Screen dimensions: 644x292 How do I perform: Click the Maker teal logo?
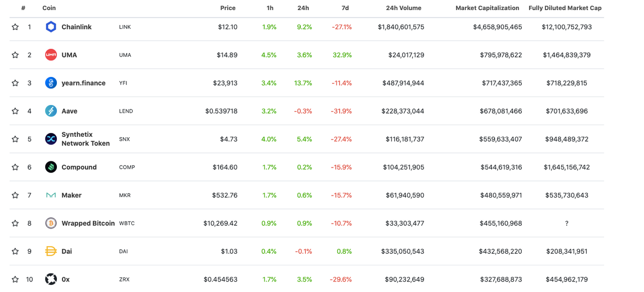[x=51, y=195]
